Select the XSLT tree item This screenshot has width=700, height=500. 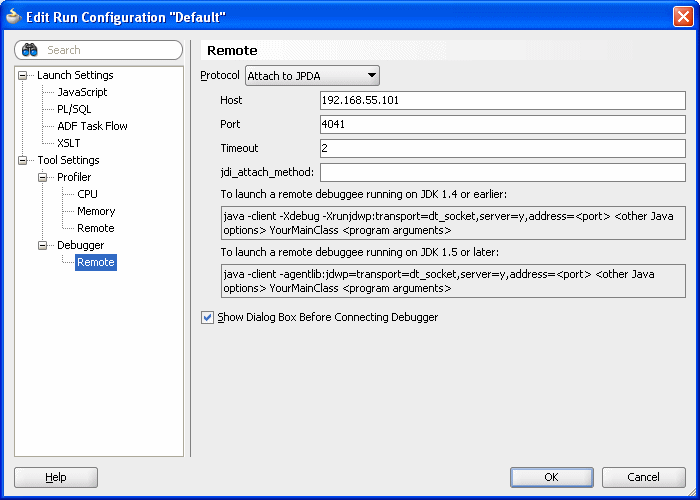(x=69, y=143)
